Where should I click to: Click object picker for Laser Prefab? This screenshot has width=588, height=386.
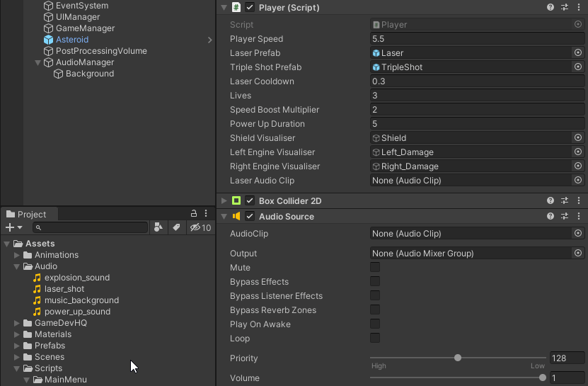pyautogui.click(x=578, y=52)
